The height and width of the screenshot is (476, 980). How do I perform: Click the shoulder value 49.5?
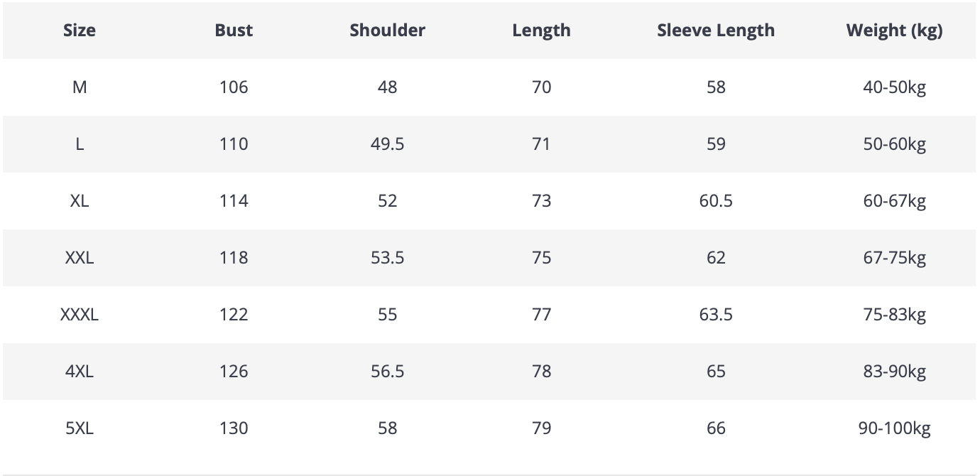(387, 144)
